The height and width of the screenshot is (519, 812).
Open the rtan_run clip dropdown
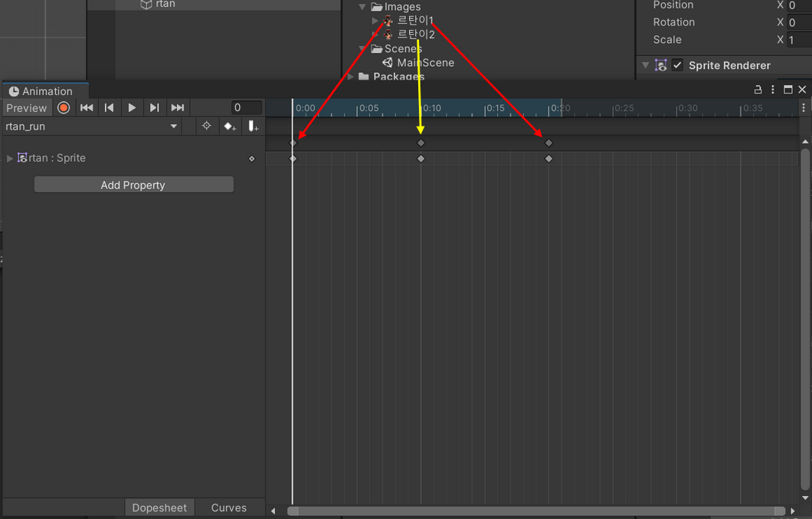point(92,126)
